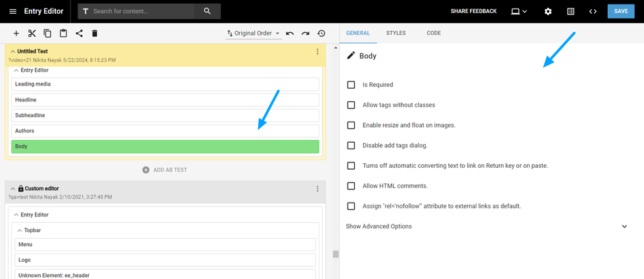Open the history clock icon
The width and height of the screenshot is (644, 279).
pyautogui.click(x=321, y=34)
